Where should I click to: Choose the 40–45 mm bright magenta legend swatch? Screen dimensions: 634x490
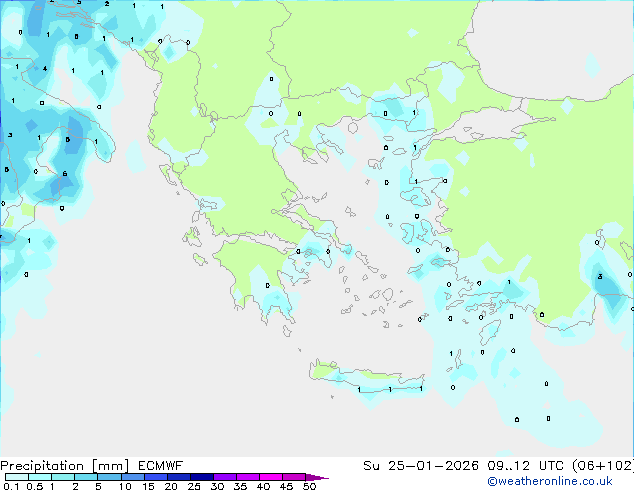(x=271, y=477)
